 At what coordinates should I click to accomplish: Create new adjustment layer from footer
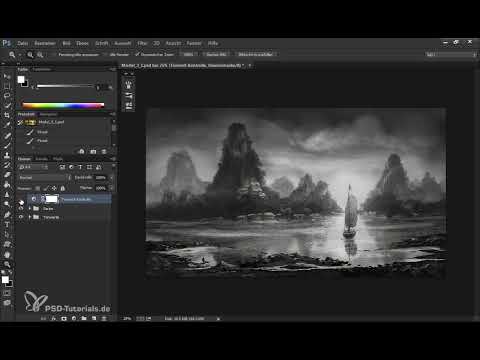[x=74, y=319]
